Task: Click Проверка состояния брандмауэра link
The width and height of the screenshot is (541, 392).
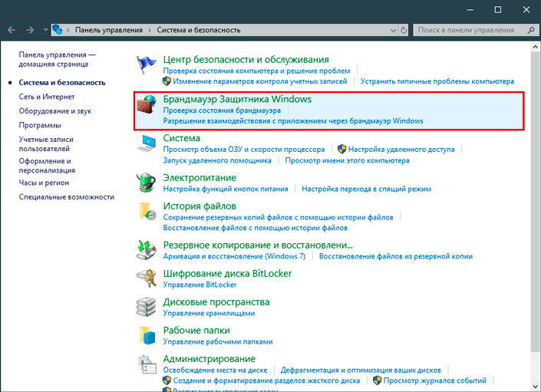Action: [222, 110]
